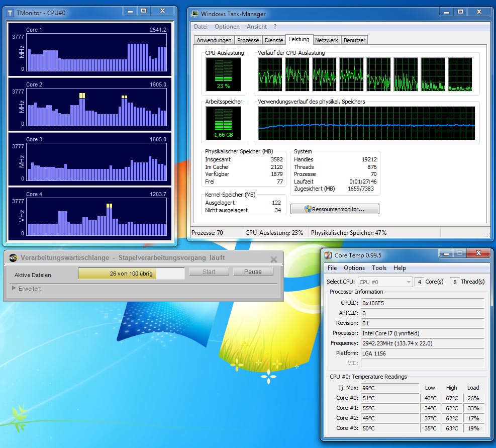Click Core #1 temperature 55°C
This screenshot has width=496, height=448.
[390, 408]
